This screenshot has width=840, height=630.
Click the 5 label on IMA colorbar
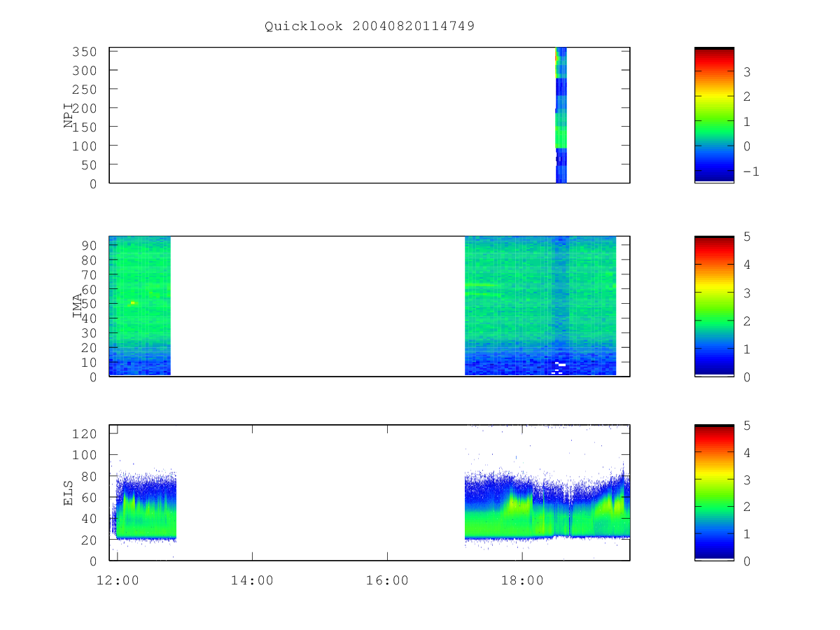coord(747,237)
